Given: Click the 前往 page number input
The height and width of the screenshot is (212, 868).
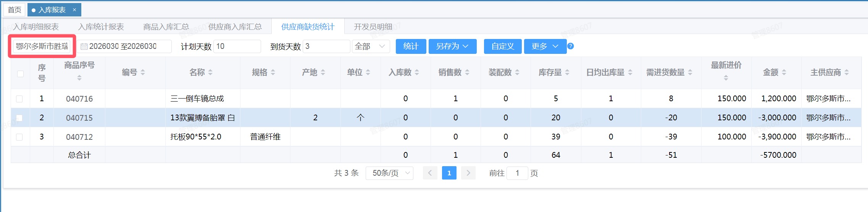Looking at the screenshot, I should tap(517, 173).
